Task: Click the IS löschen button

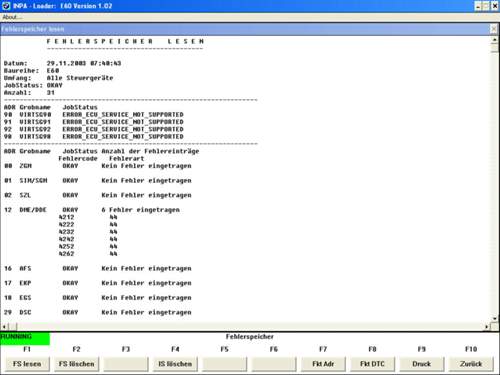Action: coord(175,364)
